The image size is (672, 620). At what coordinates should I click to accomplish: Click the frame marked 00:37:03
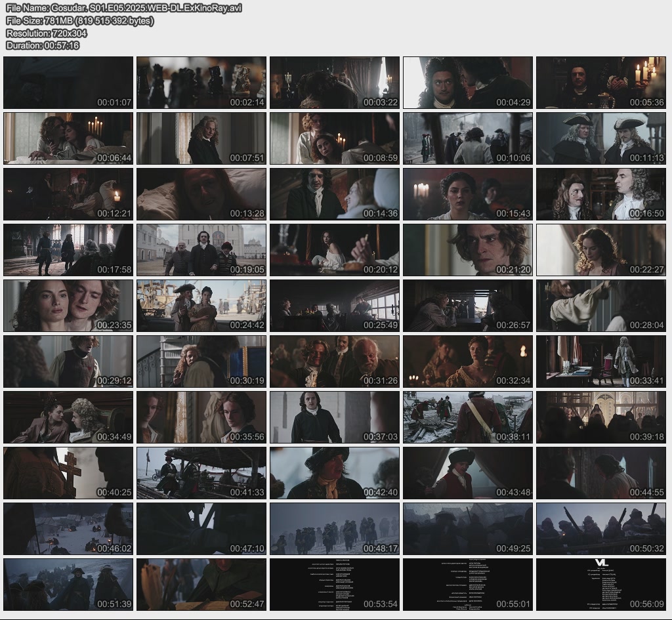click(334, 417)
